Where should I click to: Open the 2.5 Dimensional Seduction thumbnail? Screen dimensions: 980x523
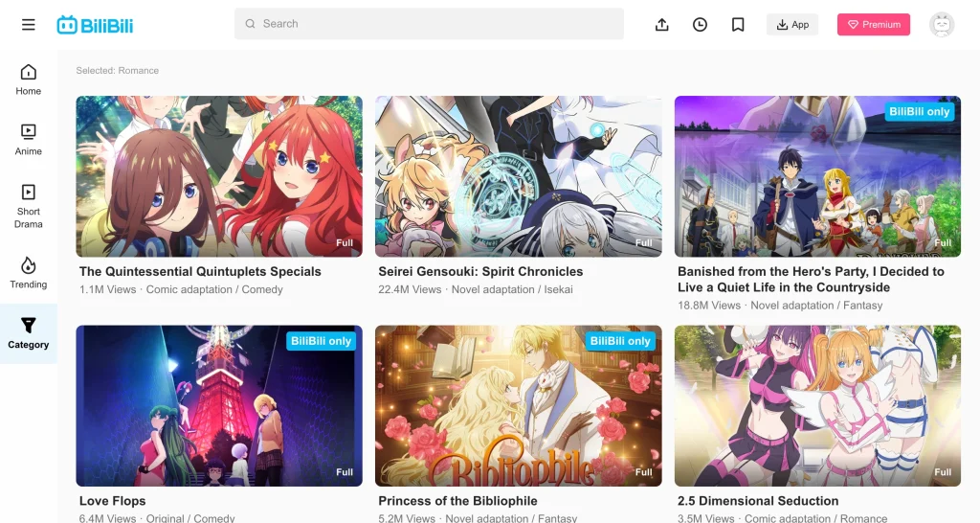[817, 405]
